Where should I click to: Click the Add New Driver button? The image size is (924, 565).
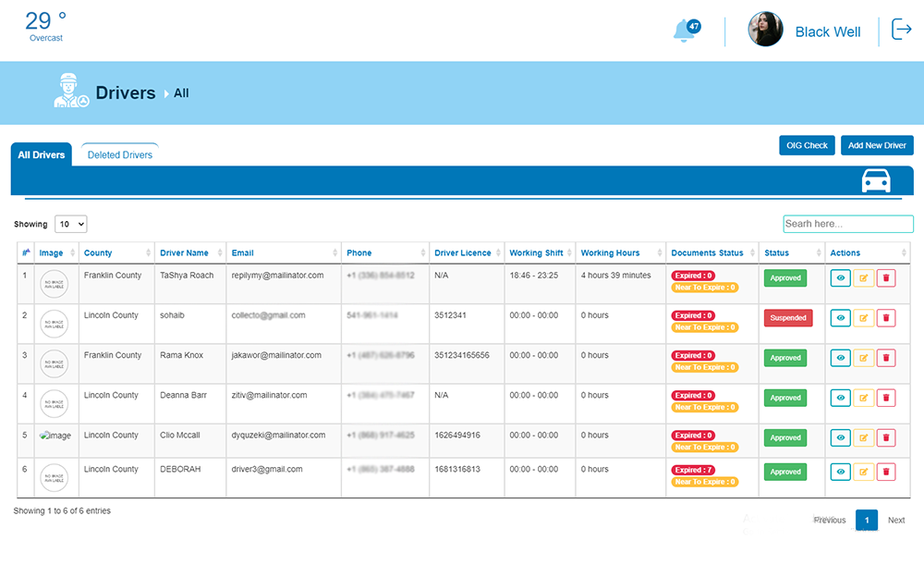[877, 145]
